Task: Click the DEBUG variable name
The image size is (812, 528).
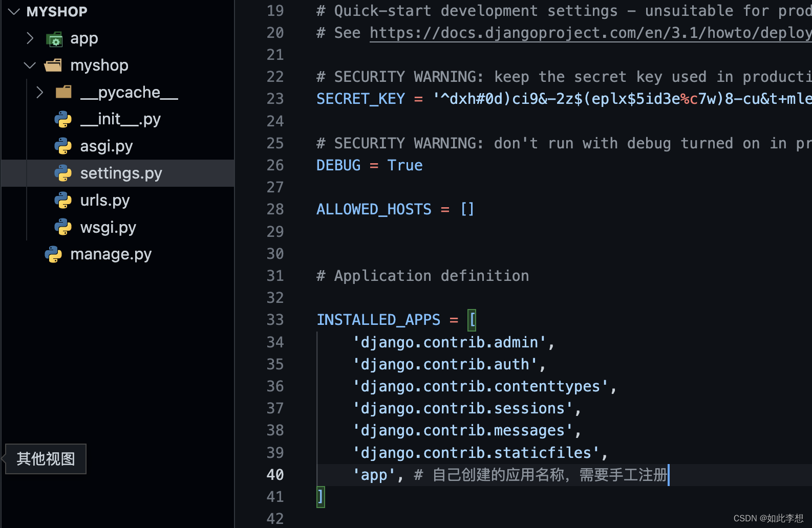Action: [x=338, y=165]
